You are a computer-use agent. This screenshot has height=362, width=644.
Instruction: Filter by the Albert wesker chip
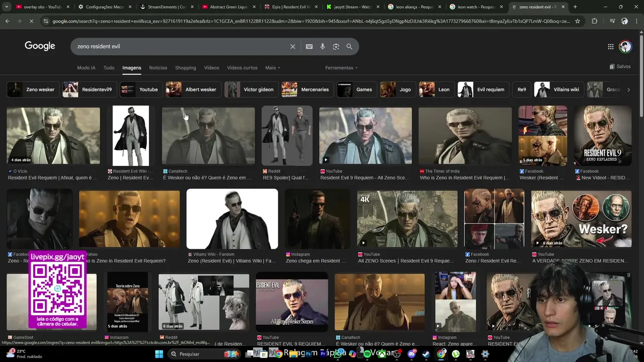click(194, 89)
